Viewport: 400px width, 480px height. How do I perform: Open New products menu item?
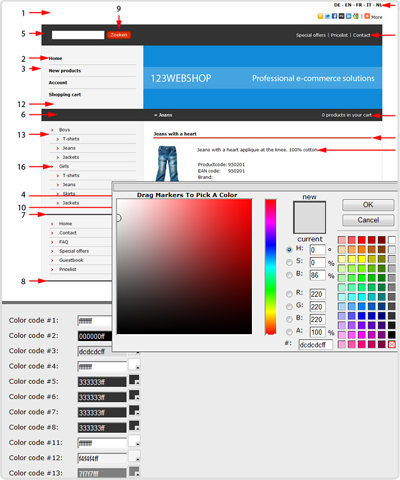coord(65,71)
